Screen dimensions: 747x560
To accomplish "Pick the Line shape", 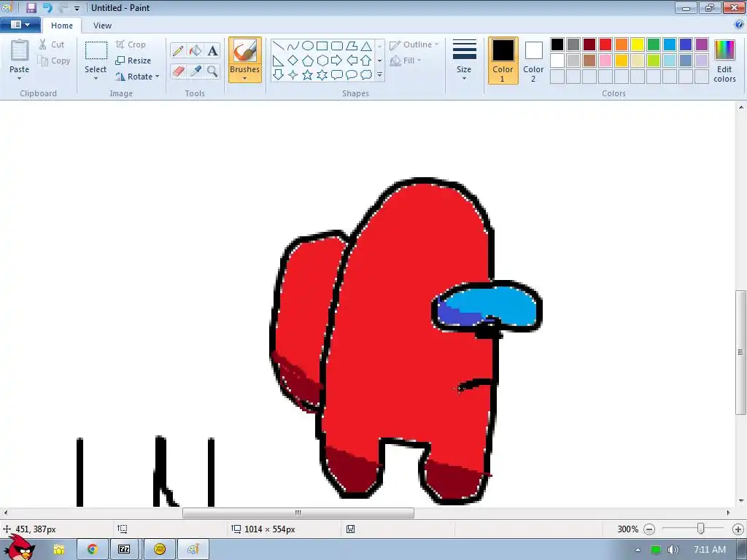I will 279,46.
